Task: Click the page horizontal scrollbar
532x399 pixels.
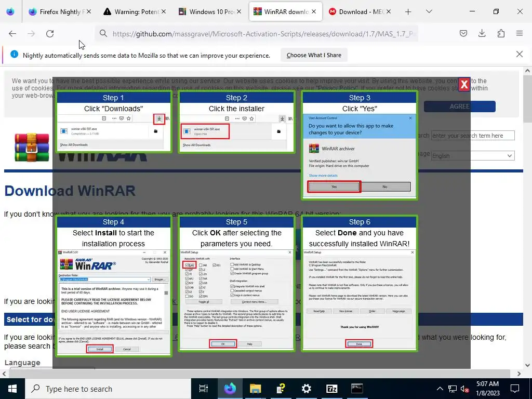Action: (260, 374)
